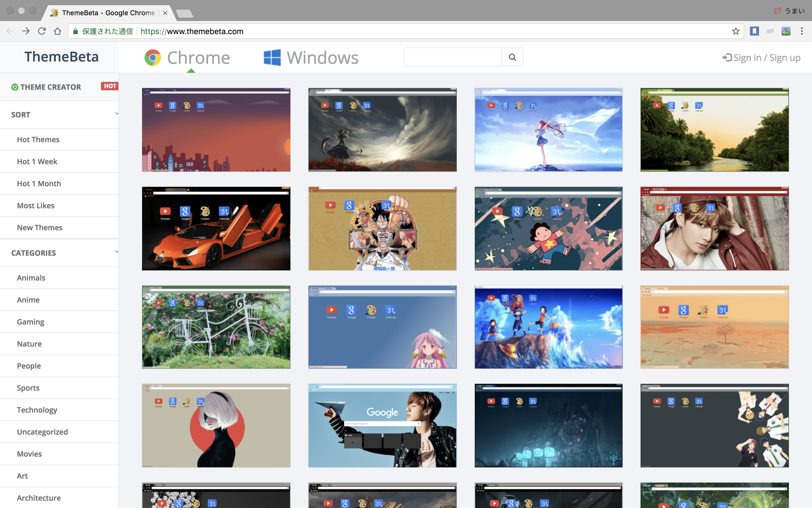Click the red HOT badge
The image size is (812, 508).
(110, 86)
